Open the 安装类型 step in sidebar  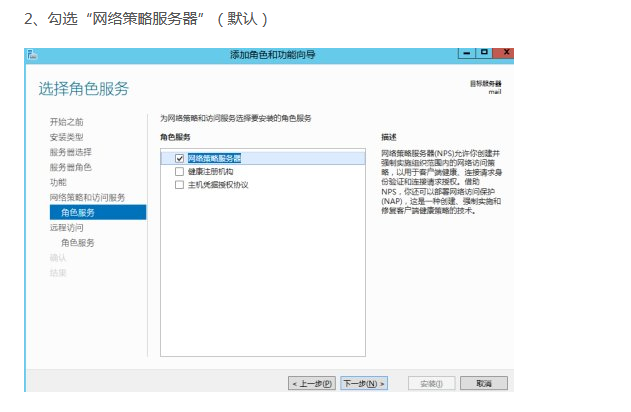(x=67, y=136)
